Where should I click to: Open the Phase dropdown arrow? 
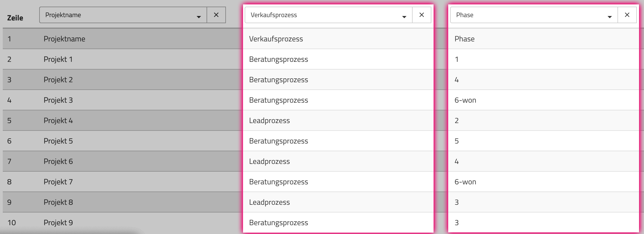609,17
